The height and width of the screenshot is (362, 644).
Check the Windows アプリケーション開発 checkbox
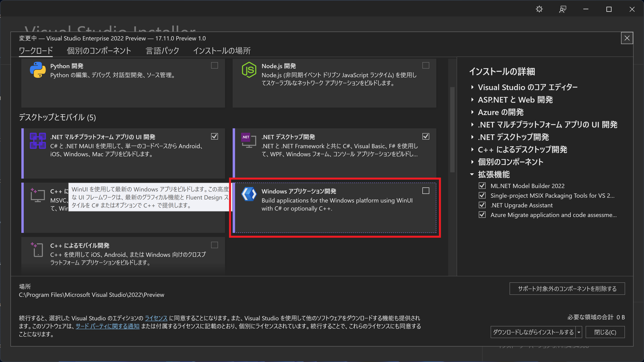[x=426, y=191]
